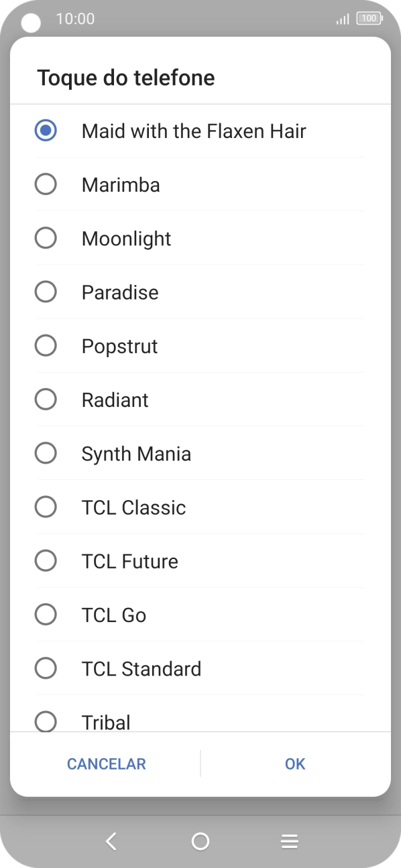This screenshot has width=401, height=868.
Task: Select the Maid with the Flaxen Hair radio button
Action: click(46, 130)
